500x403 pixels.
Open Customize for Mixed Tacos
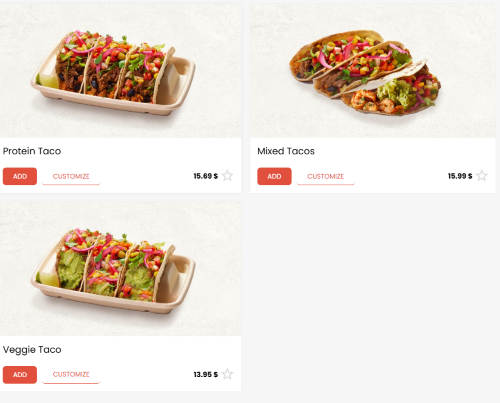[325, 176]
